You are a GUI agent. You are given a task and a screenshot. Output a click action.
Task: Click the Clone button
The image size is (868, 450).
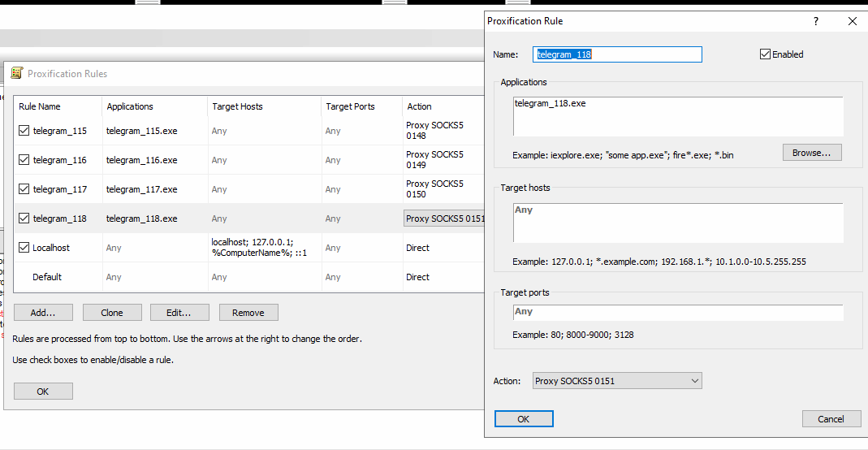pyautogui.click(x=112, y=313)
